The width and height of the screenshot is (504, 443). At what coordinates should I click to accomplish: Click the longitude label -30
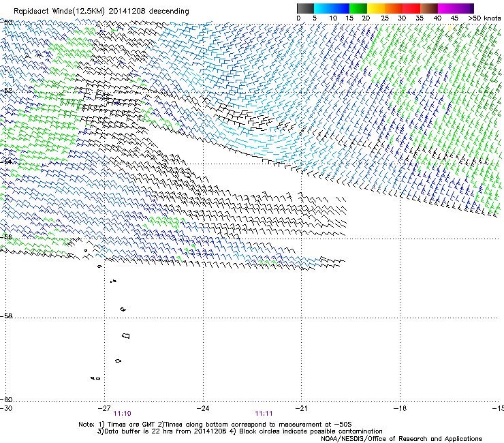tap(6, 408)
